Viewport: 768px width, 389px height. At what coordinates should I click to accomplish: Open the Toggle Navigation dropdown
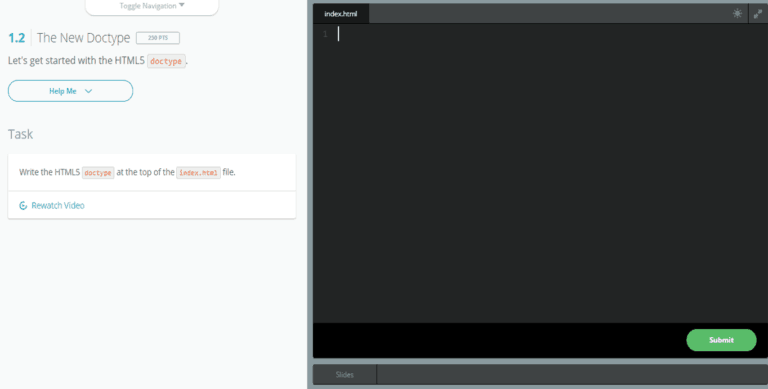tap(152, 6)
